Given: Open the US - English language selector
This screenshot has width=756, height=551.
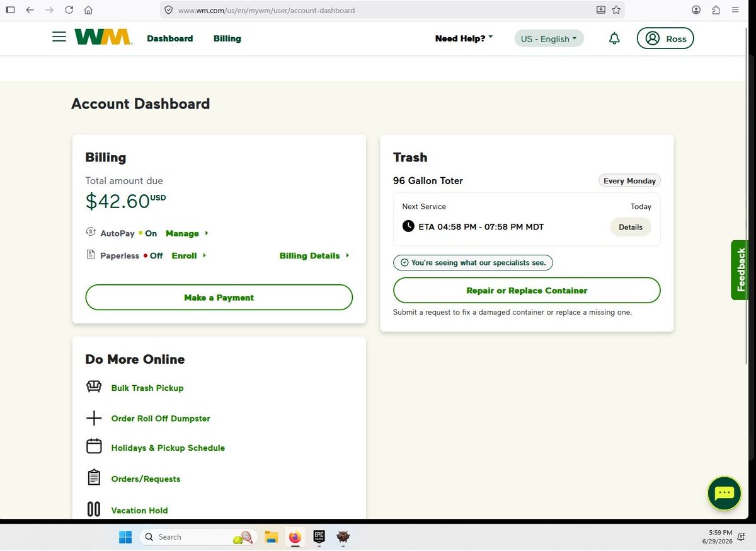Looking at the screenshot, I should click(x=549, y=38).
